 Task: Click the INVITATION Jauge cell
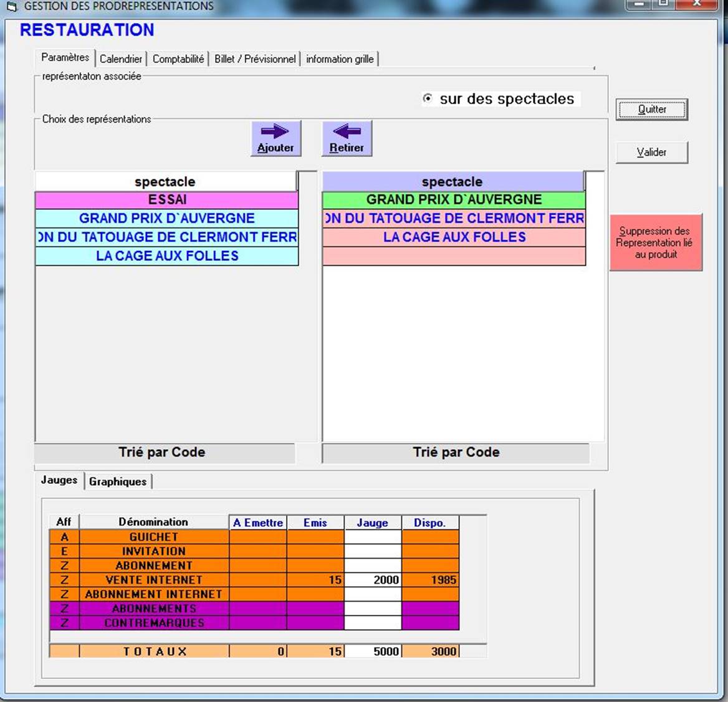pos(373,551)
